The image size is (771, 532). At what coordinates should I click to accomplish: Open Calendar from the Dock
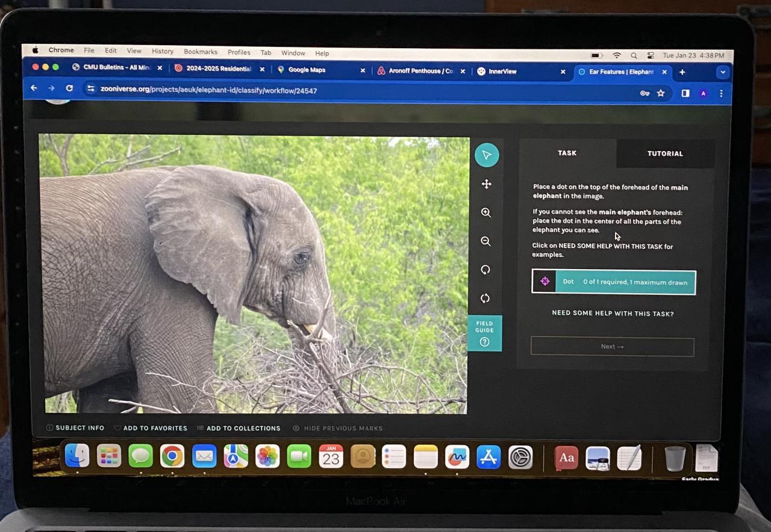pos(331,456)
